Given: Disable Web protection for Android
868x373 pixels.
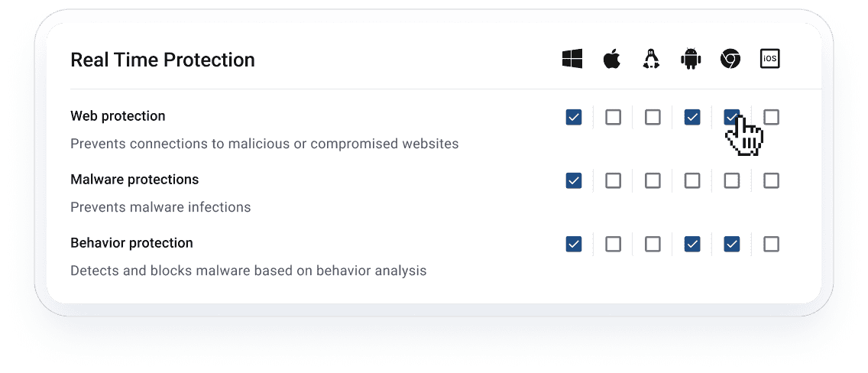Looking at the screenshot, I should pos(692,117).
